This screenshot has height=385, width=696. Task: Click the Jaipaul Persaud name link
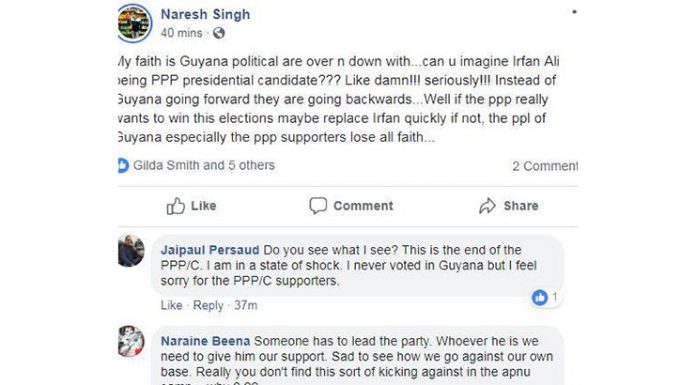tap(210, 250)
